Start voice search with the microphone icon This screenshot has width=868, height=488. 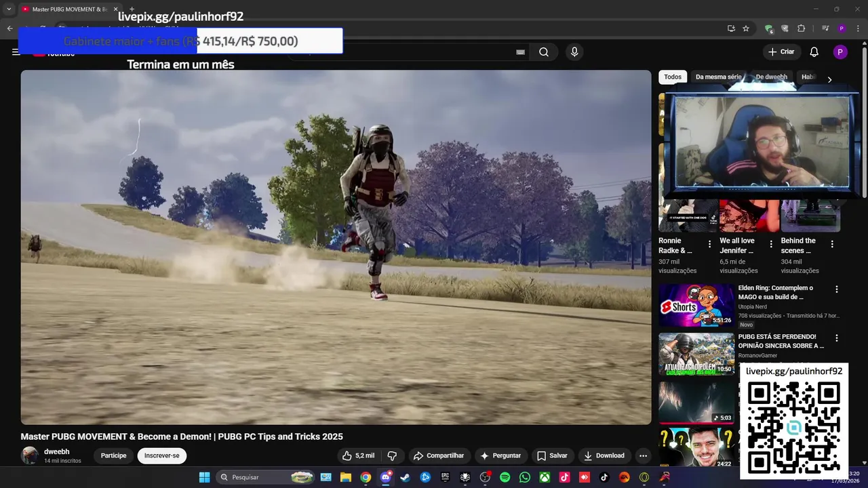(x=574, y=52)
